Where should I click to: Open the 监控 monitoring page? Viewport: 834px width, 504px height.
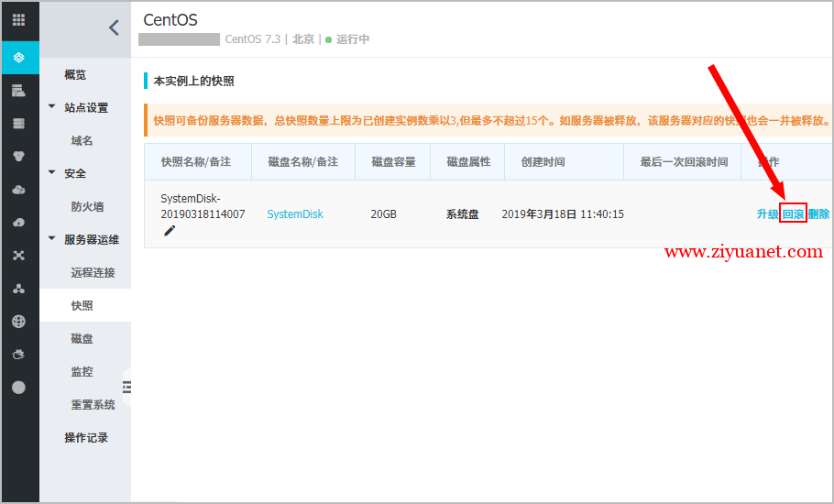tap(82, 372)
